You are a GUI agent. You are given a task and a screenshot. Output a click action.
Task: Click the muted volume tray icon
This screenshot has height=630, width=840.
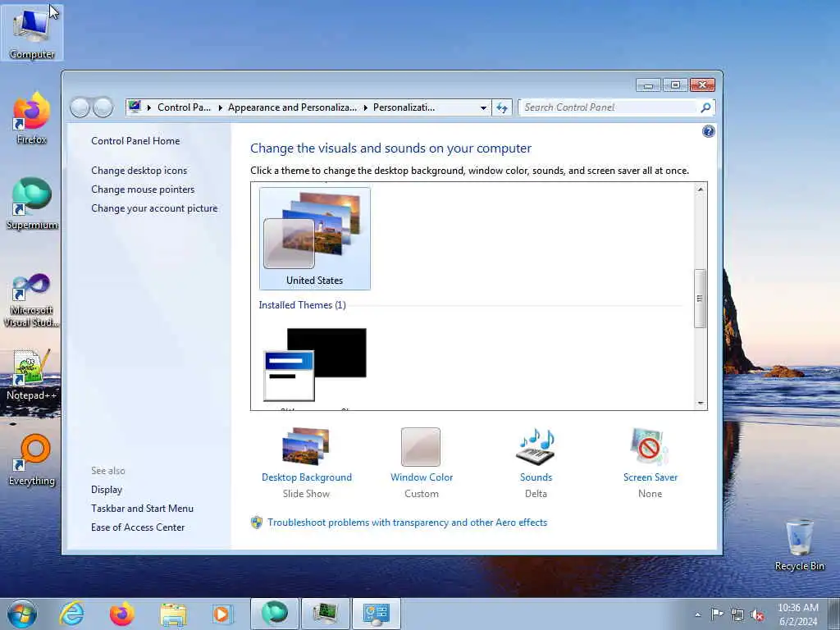pyautogui.click(x=757, y=614)
